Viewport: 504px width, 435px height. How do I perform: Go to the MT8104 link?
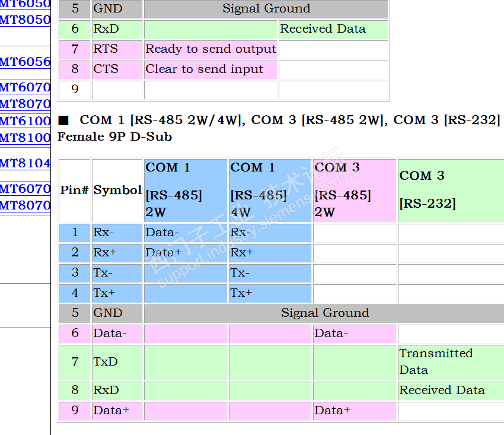pyautogui.click(x=25, y=163)
